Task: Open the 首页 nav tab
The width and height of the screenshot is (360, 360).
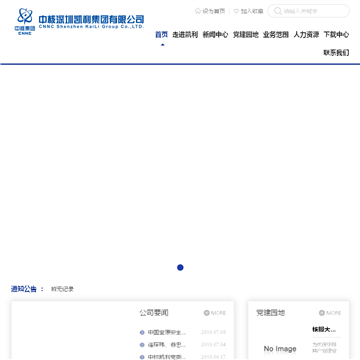Action: 162,34
